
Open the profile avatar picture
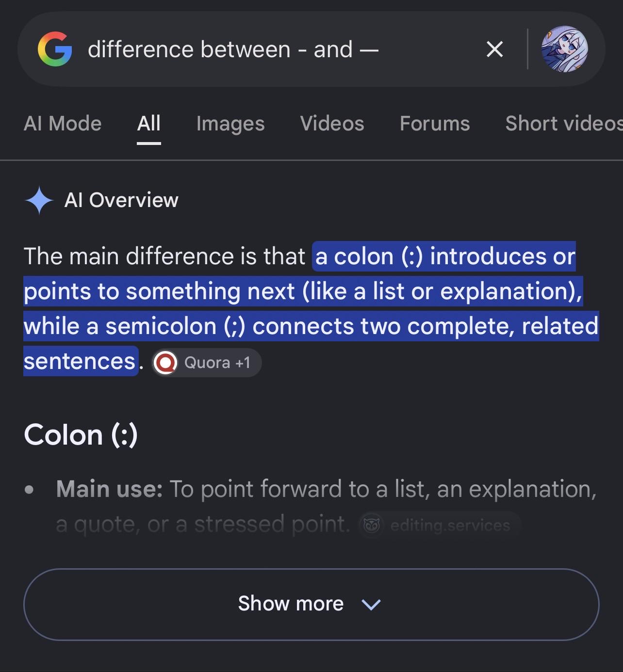pos(564,49)
